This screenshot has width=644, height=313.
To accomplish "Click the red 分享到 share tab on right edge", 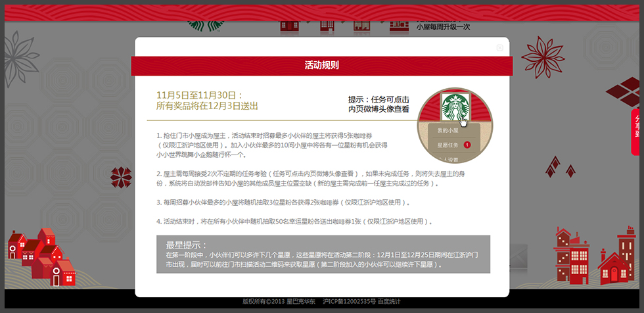I will coord(637,132).
